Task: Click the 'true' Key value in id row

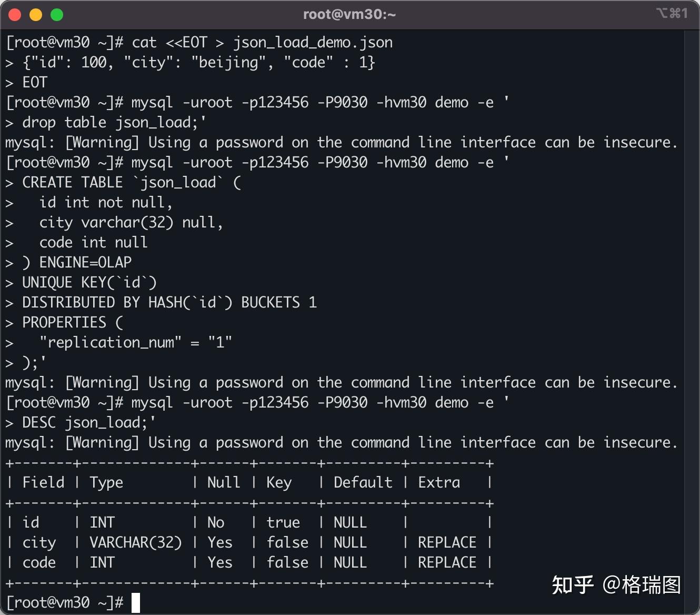Action: click(x=283, y=523)
